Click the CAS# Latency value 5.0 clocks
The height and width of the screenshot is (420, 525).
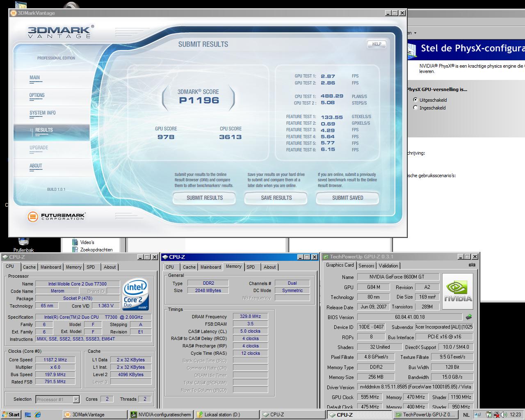pos(250,331)
